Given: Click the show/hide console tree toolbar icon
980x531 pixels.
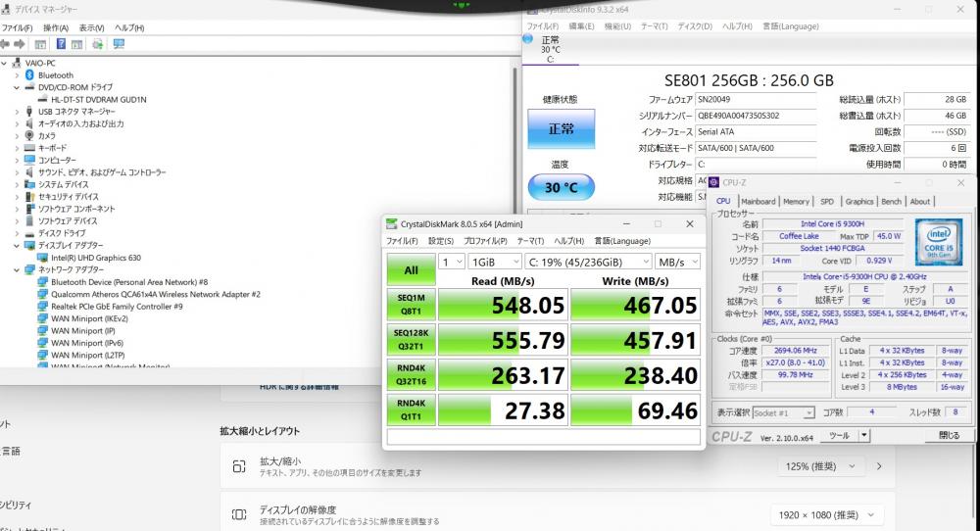Looking at the screenshot, I should (x=40, y=44).
